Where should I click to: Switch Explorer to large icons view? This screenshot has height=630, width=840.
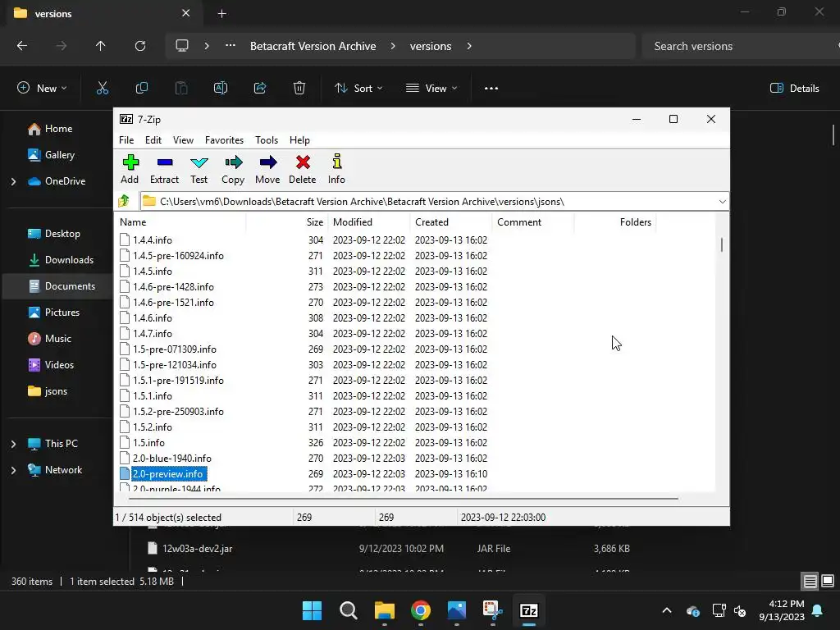click(828, 581)
